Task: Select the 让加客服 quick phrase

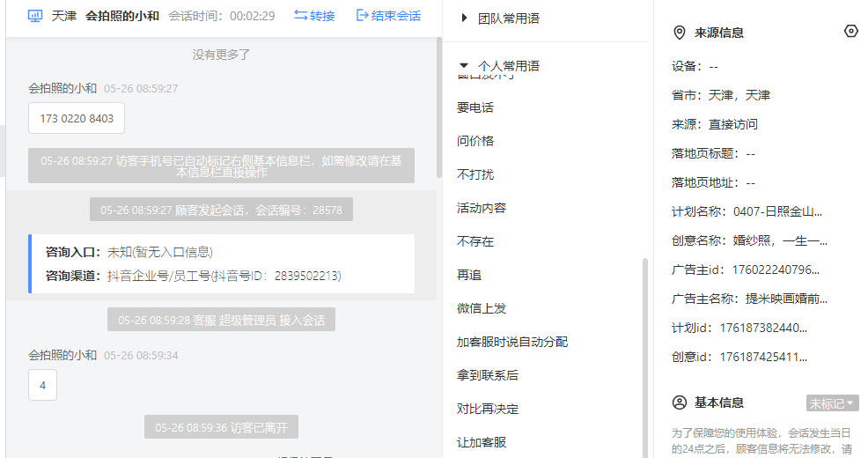Action: [x=481, y=442]
